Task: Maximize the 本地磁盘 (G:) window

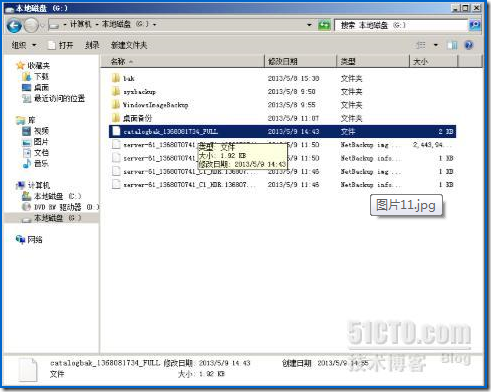Action: [466, 8]
